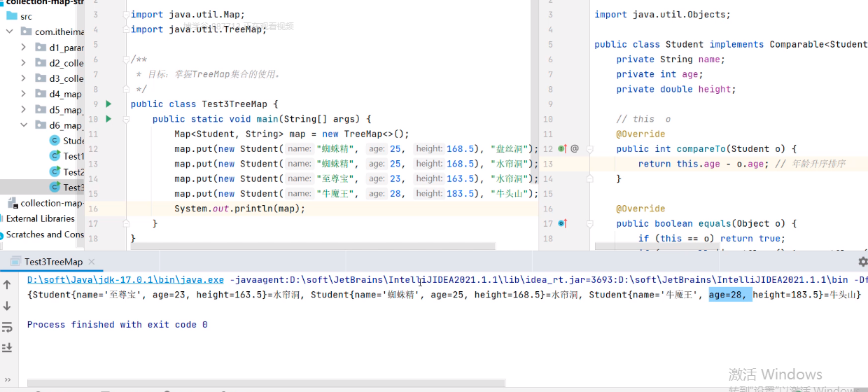868x392 pixels.
Task: Click the console horizontal scrollbar
Action: point(266,384)
